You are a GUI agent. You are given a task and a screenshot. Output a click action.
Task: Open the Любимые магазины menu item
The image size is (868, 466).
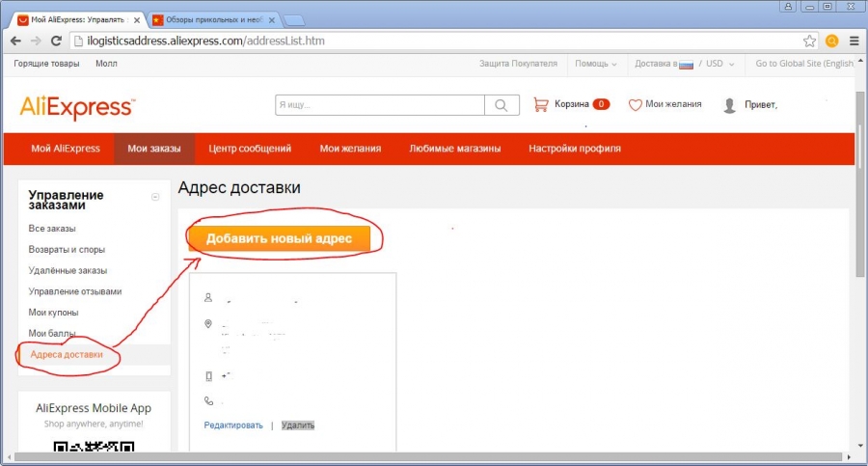click(x=455, y=149)
